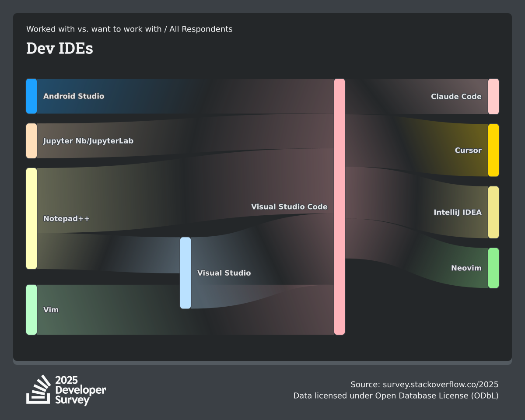
Task: Click the 2025 Developer Survey logo text
Action: pos(80,390)
